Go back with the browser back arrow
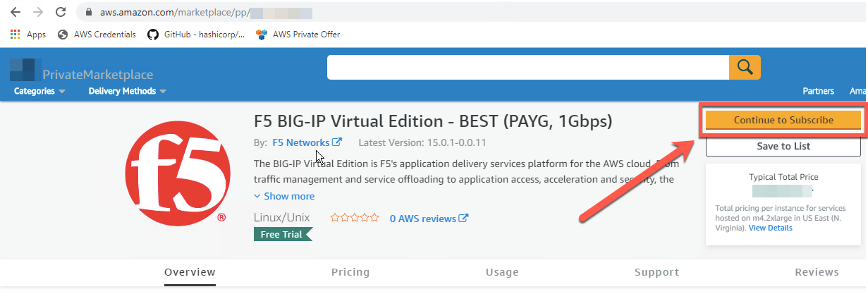 tap(15, 13)
